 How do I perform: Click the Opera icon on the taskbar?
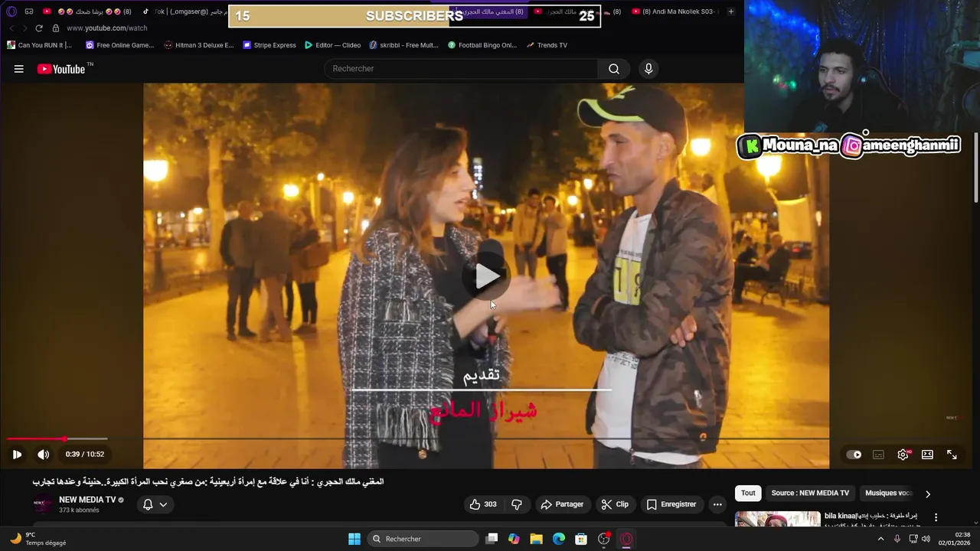pyautogui.click(x=626, y=539)
